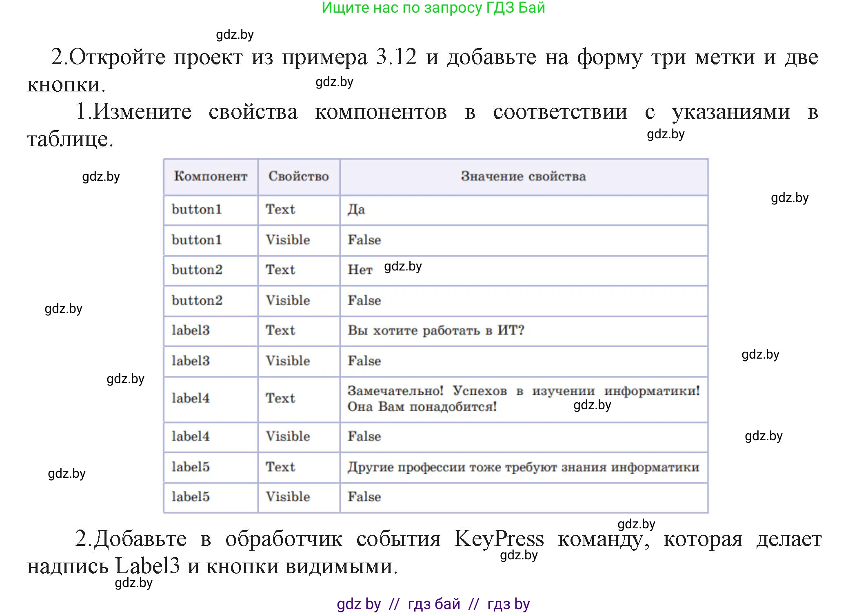Screen dimensions: 868x614
Task: Click the button2 Visible False cell
Action: point(364,301)
